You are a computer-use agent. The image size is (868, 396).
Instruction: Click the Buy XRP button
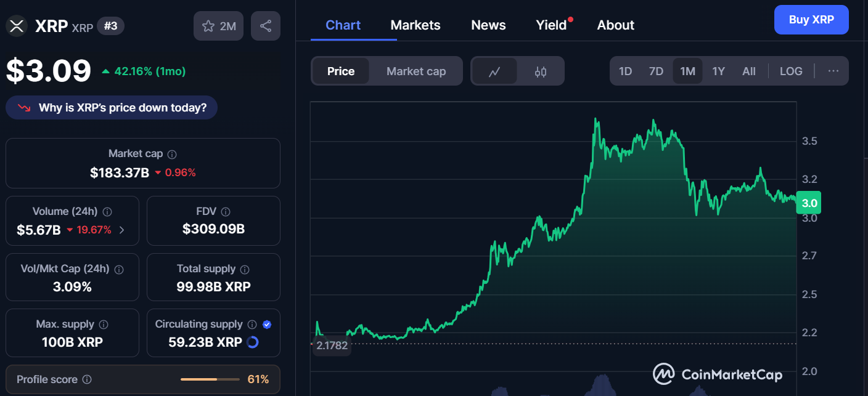click(x=811, y=19)
